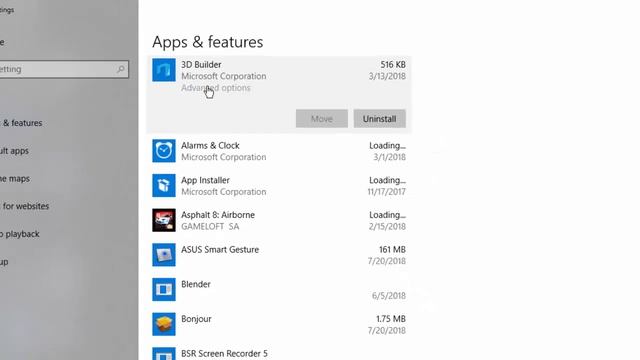Click the 3D Builder app icon
The height and width of the screenshot is (360, 640).
tap(164, 70)
